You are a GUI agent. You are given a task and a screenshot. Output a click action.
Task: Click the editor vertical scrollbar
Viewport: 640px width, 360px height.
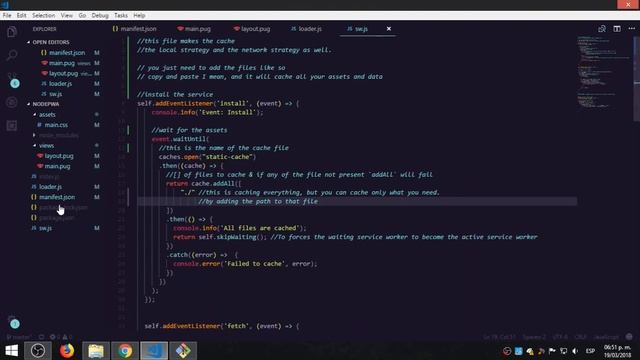(x=636, y=78)
